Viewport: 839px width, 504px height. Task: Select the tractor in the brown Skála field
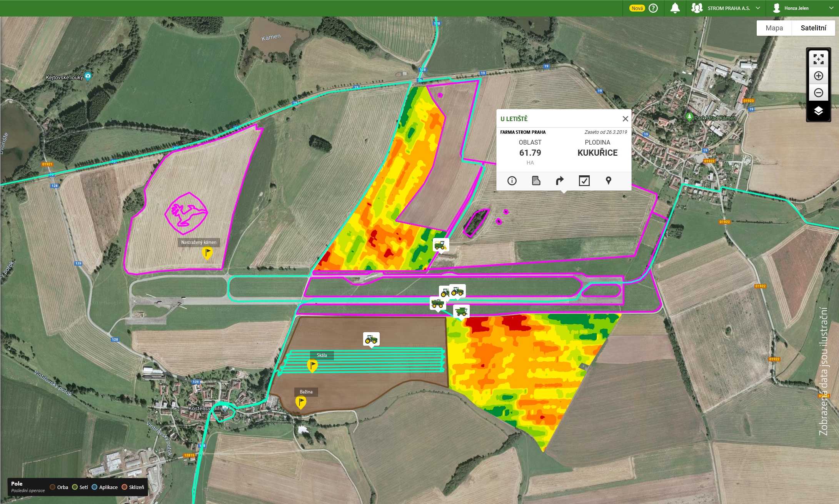pos(371,339)
